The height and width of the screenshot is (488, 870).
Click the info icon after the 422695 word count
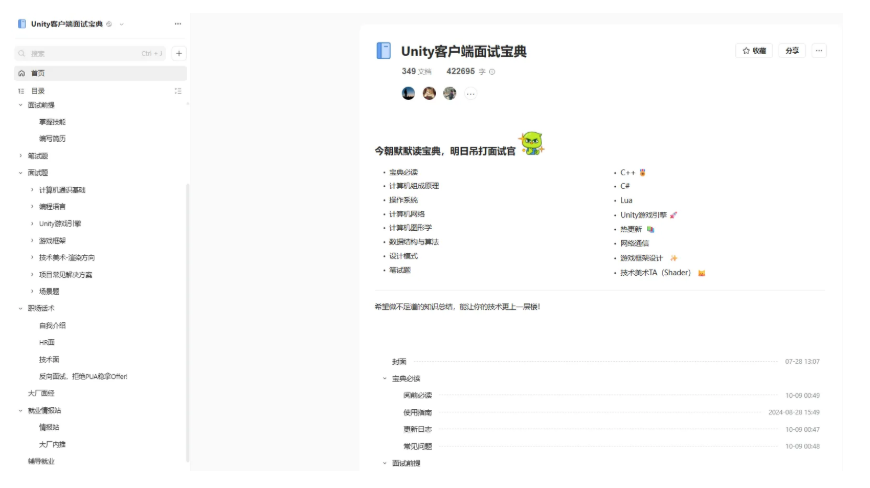click(x=492, y=72)
